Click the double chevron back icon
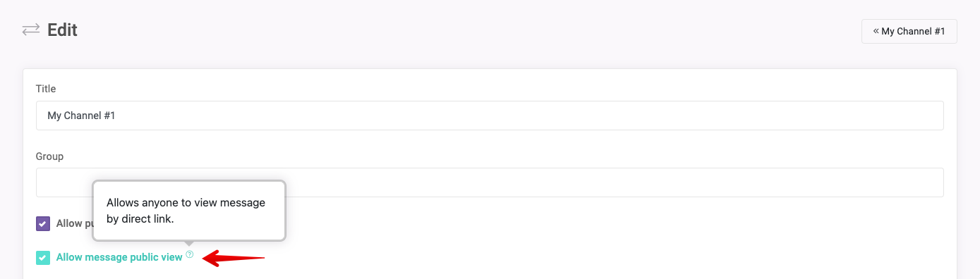This screenshot has width=980, height=279. click(876, 31)
